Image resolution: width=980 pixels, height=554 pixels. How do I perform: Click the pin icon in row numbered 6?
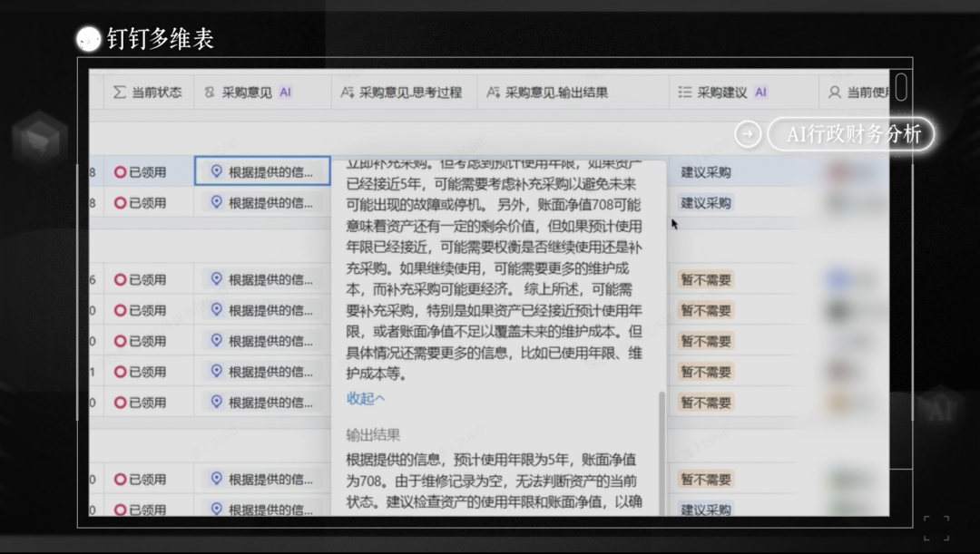216,279
